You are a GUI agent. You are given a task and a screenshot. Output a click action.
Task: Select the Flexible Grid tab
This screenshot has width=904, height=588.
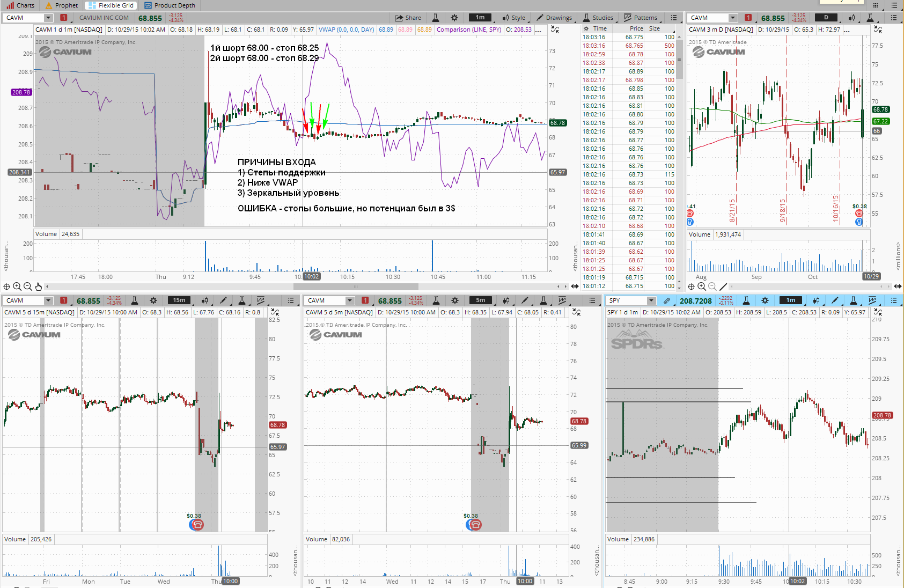pos(111,5)
